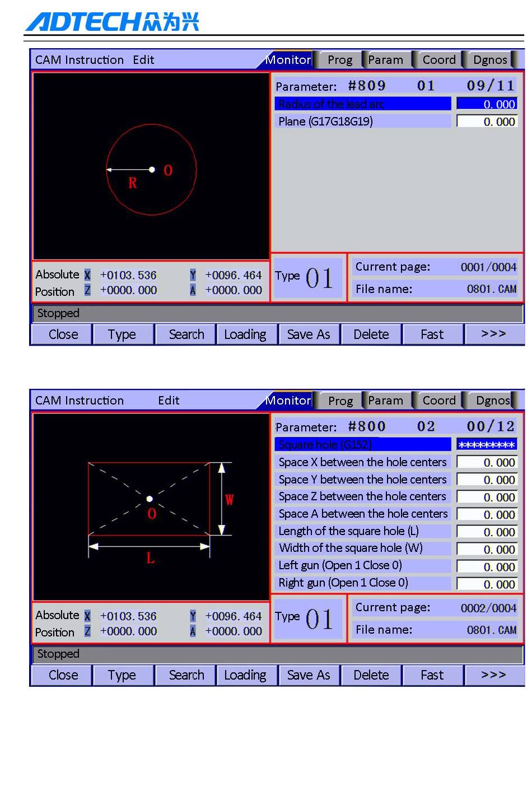The image size is (532, 795).
Task: Select 'Plane (G17G18G19)' parameter row
Action: 363,122
